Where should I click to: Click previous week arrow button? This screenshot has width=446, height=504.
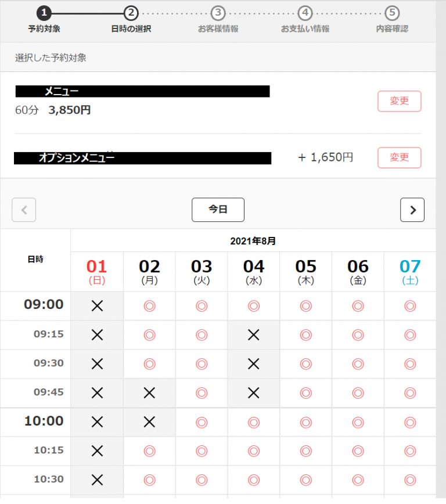24,210
